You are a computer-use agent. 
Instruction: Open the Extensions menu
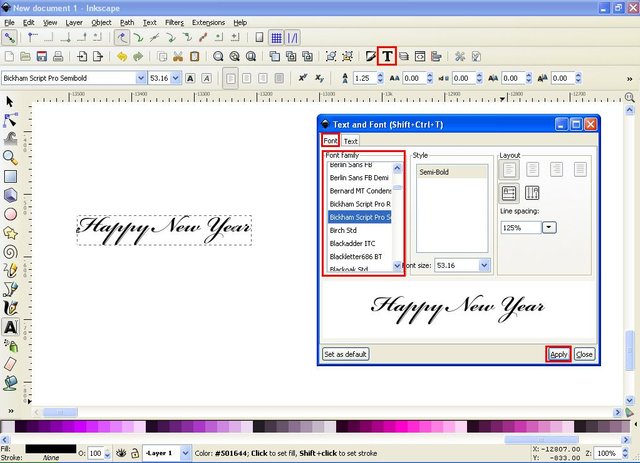tap(208, 22)
